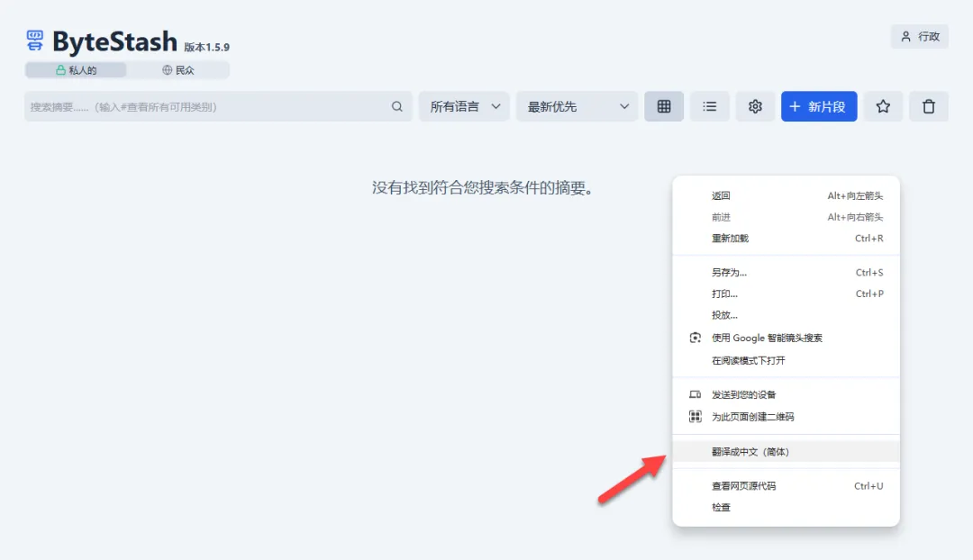Toggle to 民众 public snippets
The width and height of the screenshot is (973, 560).
pos(177,70)
